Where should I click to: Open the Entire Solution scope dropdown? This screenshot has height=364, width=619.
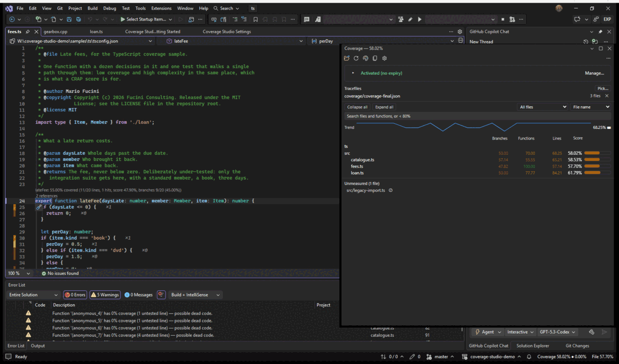tap(34, 295)
